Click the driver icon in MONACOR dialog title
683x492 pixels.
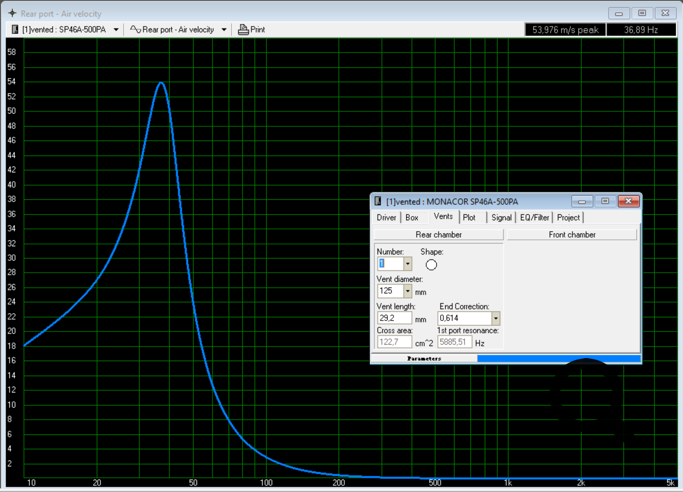click(378, 201)
